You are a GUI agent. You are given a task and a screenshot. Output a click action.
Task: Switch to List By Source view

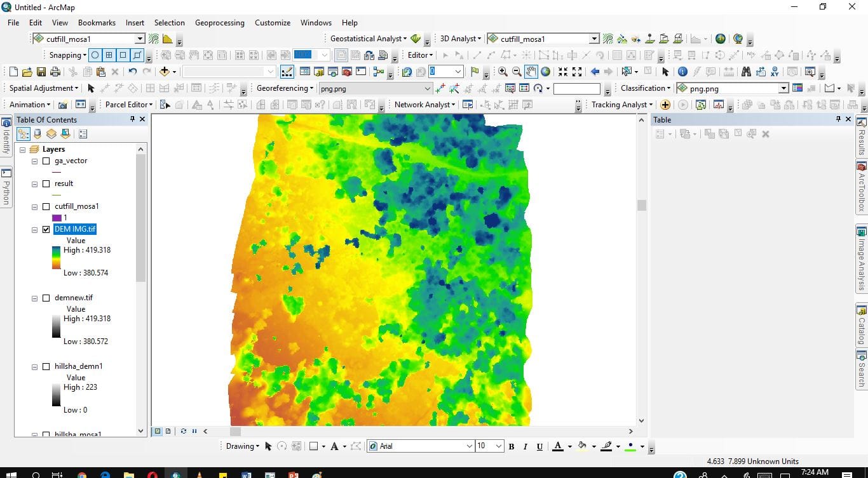[37, 134]
